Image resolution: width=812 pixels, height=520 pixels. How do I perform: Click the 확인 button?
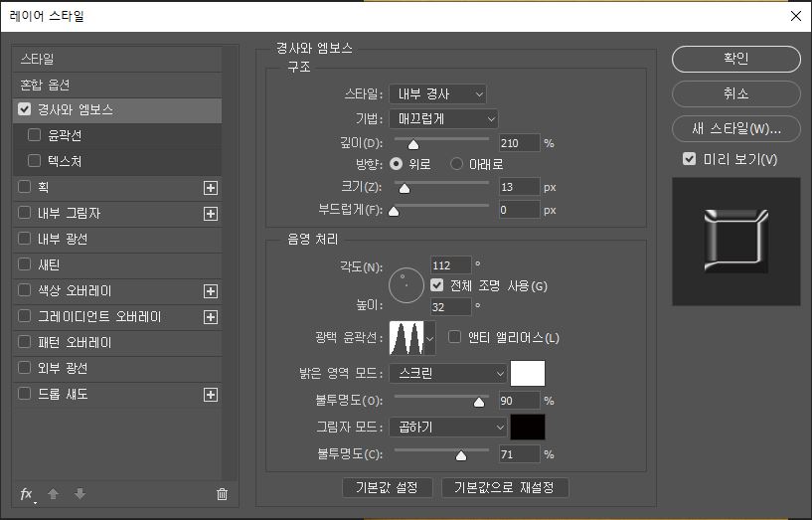(735, 59)
